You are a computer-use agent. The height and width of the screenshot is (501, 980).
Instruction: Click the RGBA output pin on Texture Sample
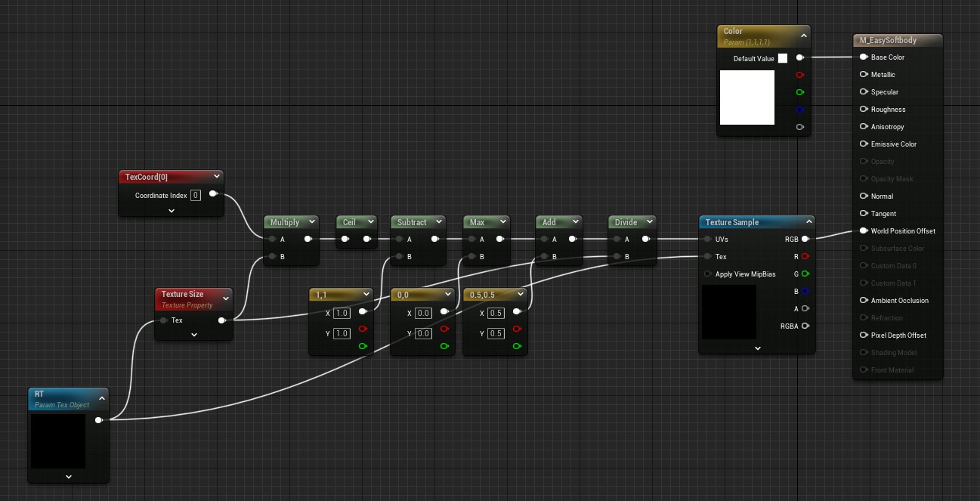805,326
